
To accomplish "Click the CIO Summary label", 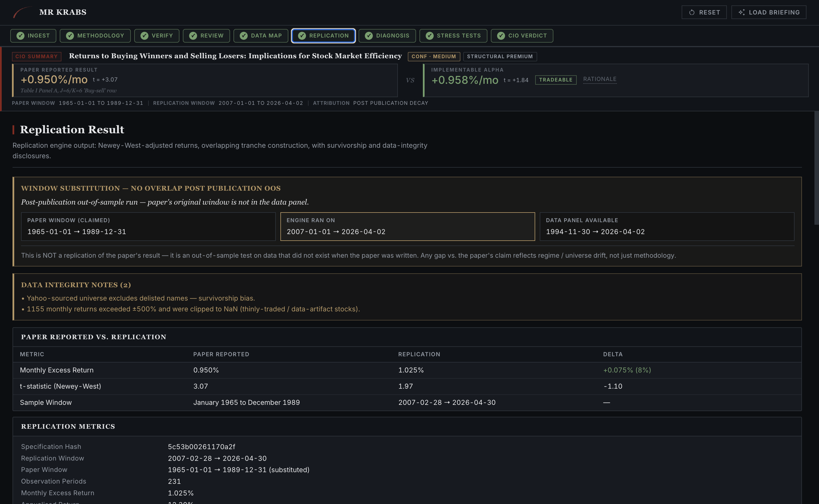I will 36,56.
